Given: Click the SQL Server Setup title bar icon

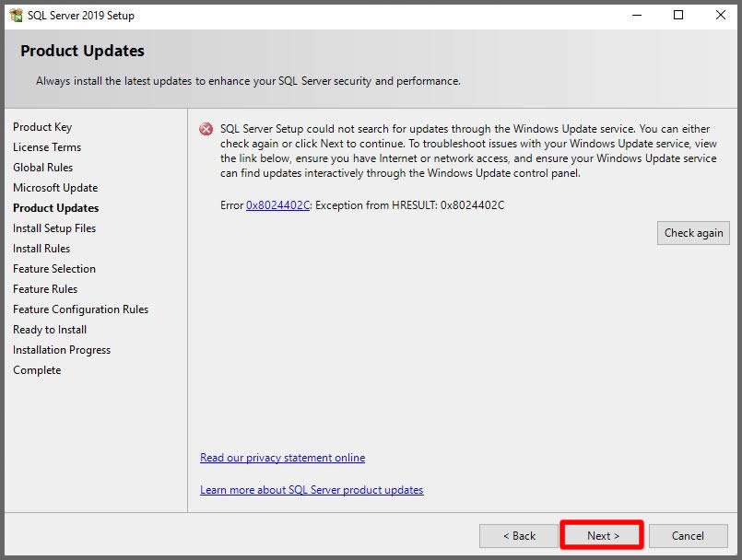Looking at the screenshot, I should coord(16,16).
